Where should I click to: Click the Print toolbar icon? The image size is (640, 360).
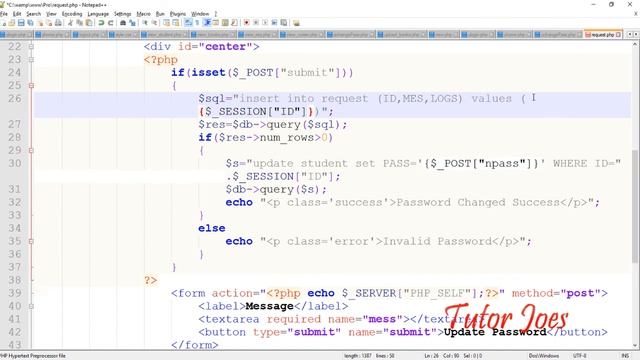[58, 23]
